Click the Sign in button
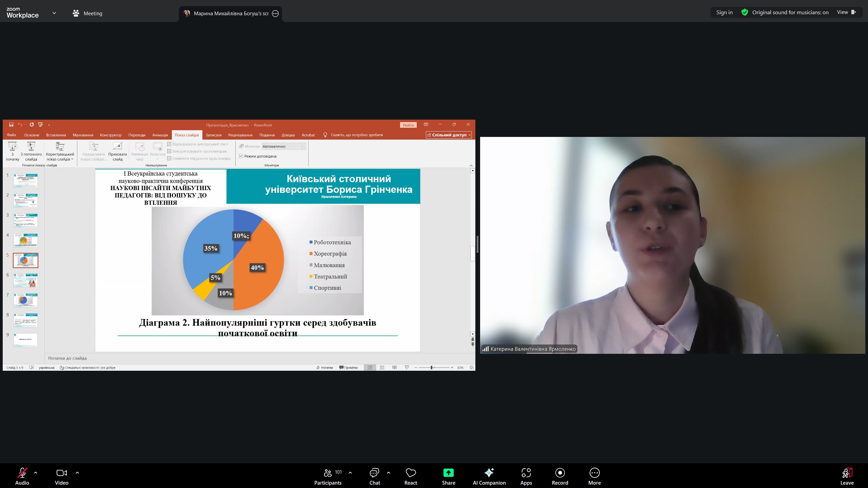 click(x=724, y=13)
